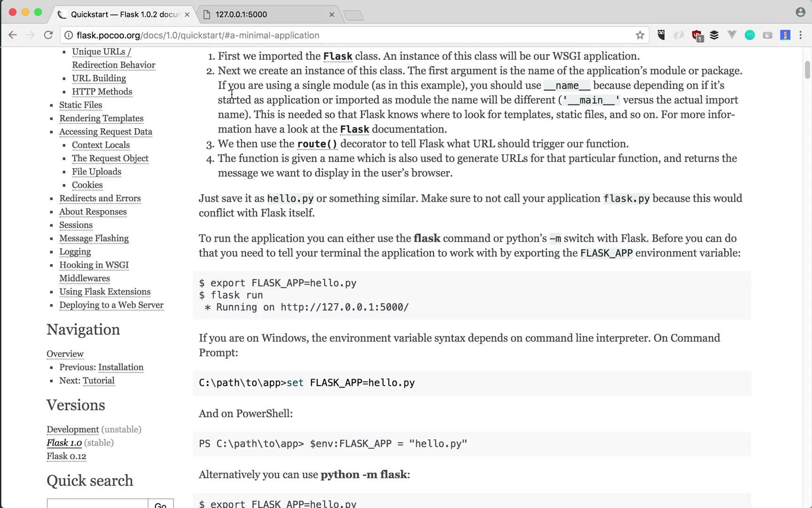Click the green round extension icon
Image resolution: width=812 pixels, height=508 pixels.
coord(750,35)
